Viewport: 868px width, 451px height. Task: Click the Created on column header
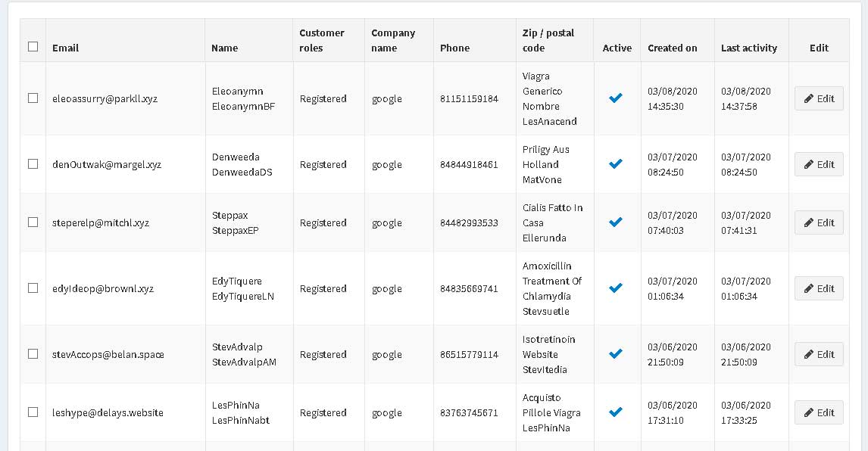(672, 48)
